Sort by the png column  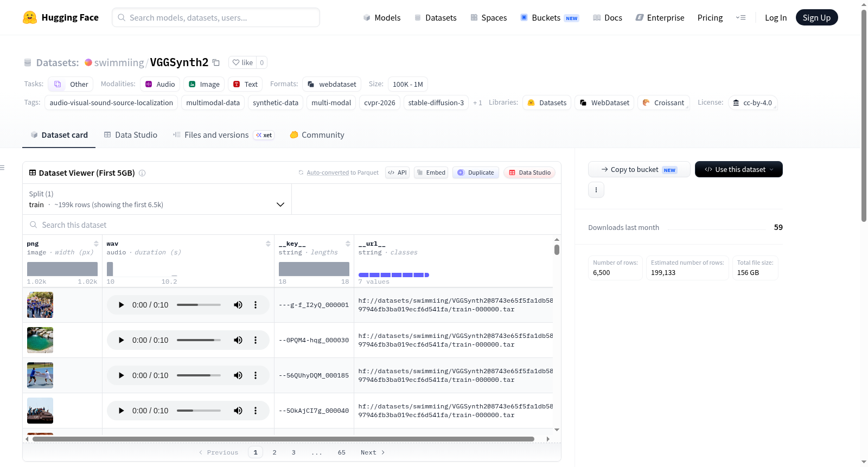(96, 244)
